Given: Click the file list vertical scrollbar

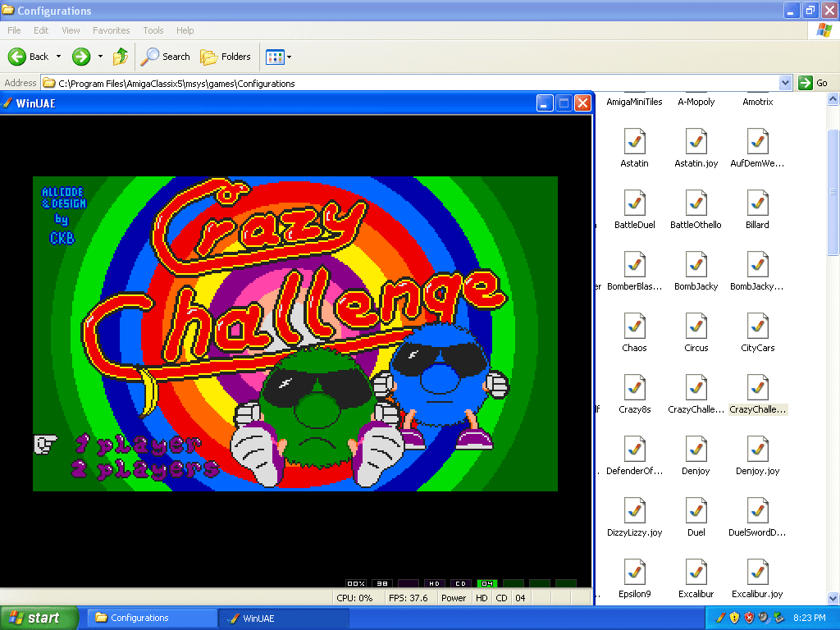Looking at the screenshot, I should click(x=833, y=328).
